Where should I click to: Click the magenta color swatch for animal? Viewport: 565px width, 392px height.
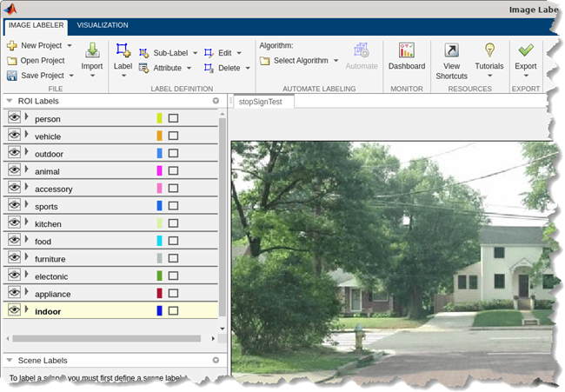click(x=159, y=170)
